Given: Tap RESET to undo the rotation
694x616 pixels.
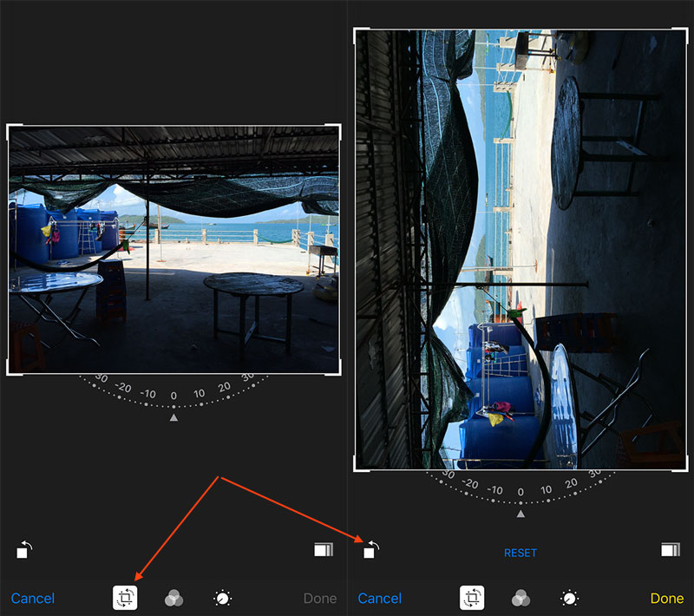Looking at the screenshot, I should click(x=520, y=553).
